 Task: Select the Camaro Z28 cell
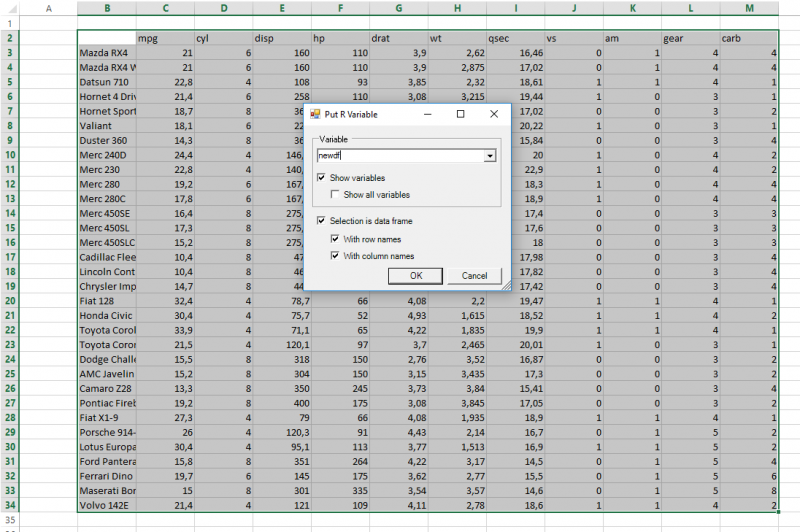pyautogui.click(x=107, y=389)
